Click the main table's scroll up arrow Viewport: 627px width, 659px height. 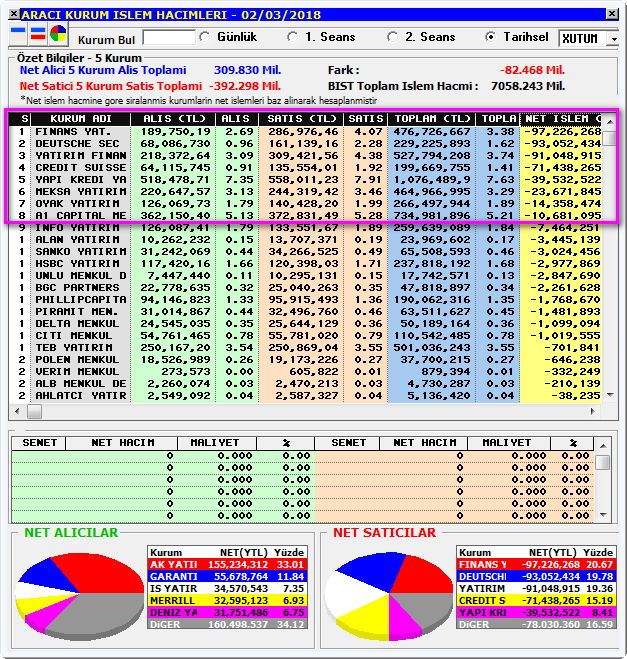[x=610, y=122]
